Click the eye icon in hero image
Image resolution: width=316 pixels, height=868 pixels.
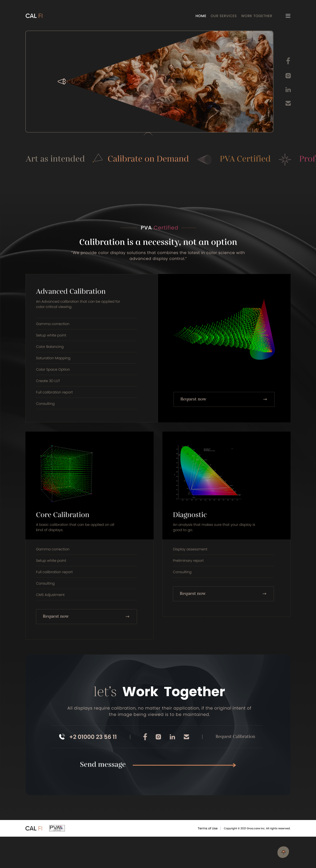click(62, 82)
